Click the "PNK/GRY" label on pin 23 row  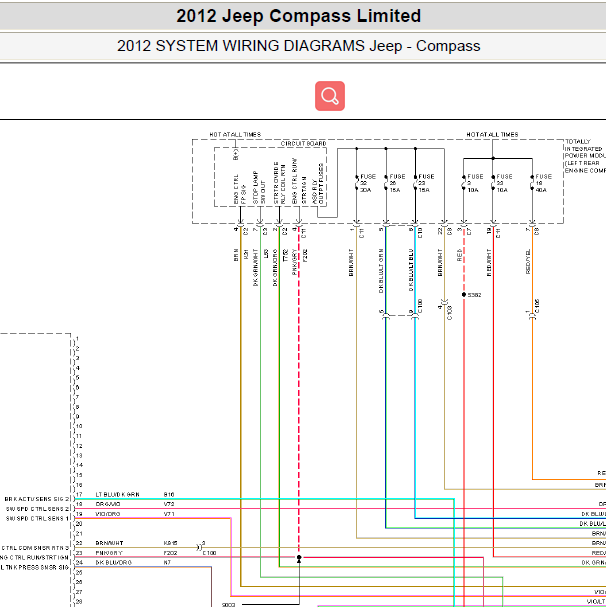point(109,553)
